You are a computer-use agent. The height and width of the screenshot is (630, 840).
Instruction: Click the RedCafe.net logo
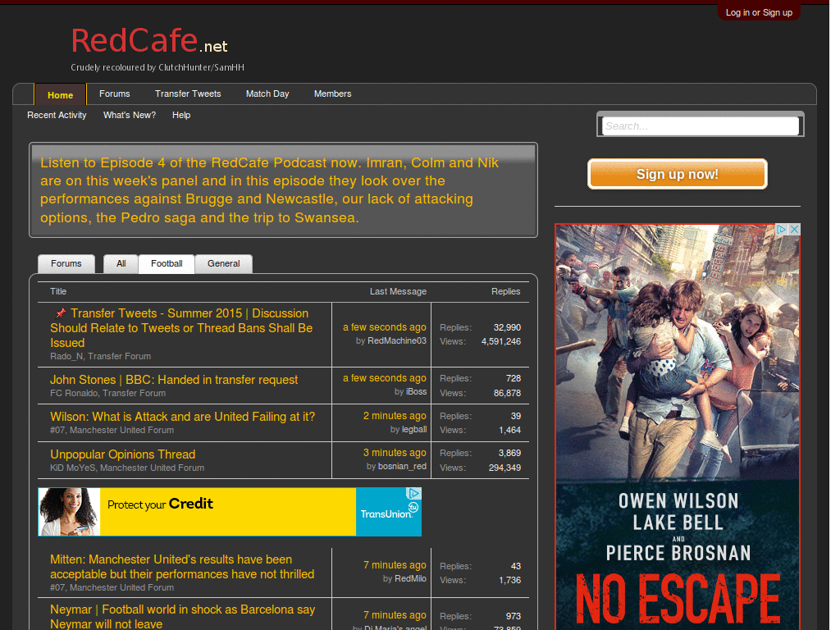pos(150,41)
